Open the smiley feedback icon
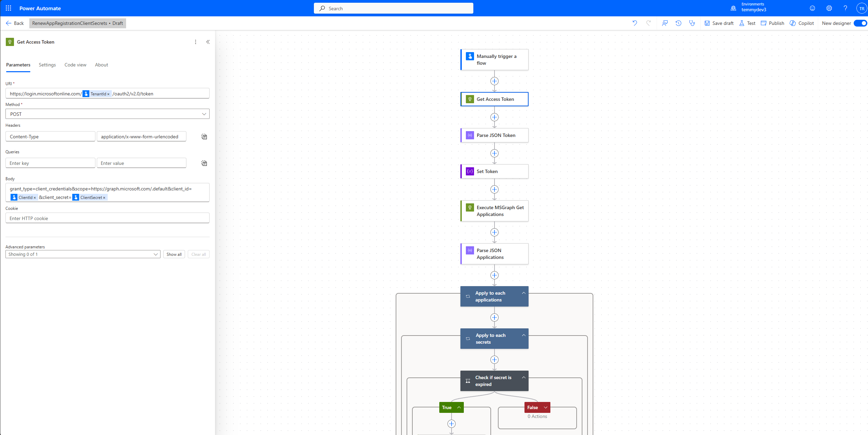Image resolution: width=868 pixels, height=435 pixels. (x=812, y=8)
